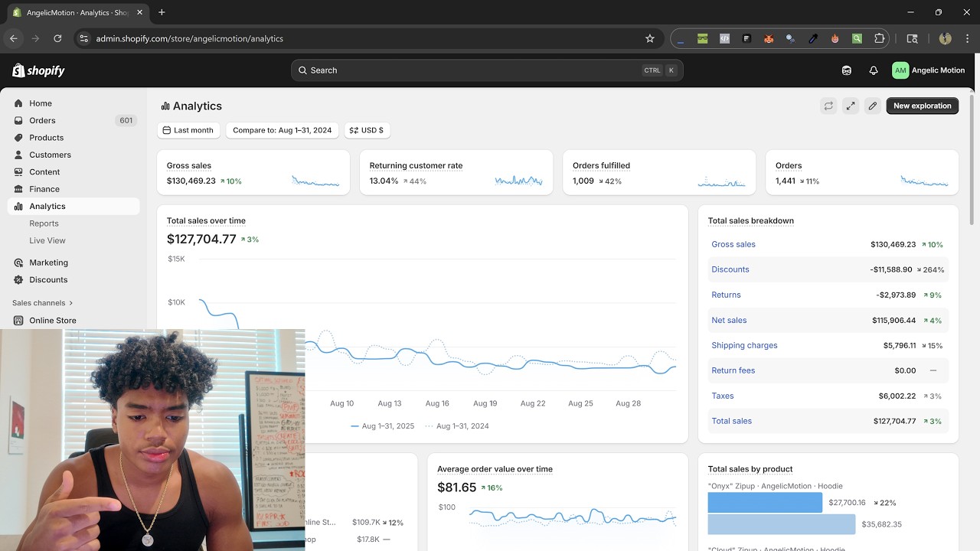Select Analytics in the sidebar
The height and width of the screenshot is (551, 980).
click(73, 207)
